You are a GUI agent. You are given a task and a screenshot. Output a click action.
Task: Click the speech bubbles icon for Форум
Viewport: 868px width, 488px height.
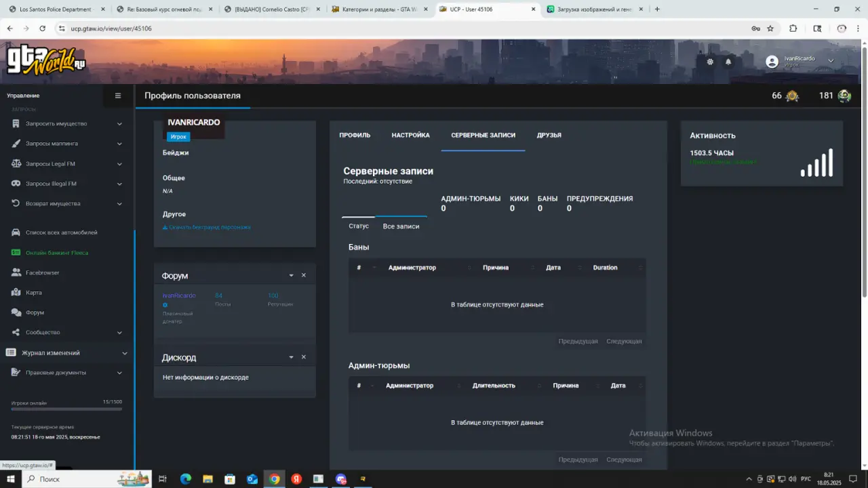[16, 312]
